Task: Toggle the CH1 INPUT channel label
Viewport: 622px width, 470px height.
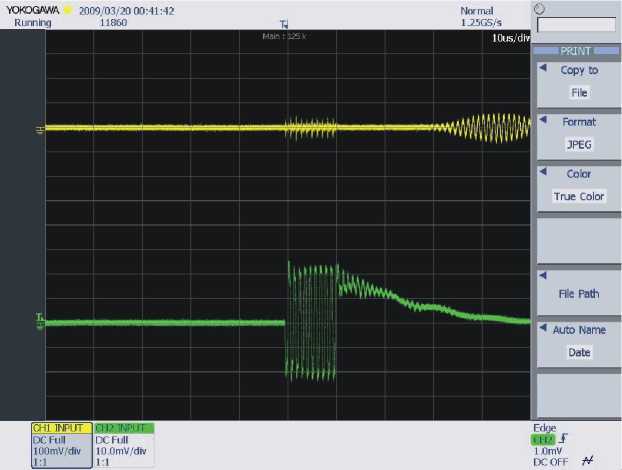Action: pos(61,427)
